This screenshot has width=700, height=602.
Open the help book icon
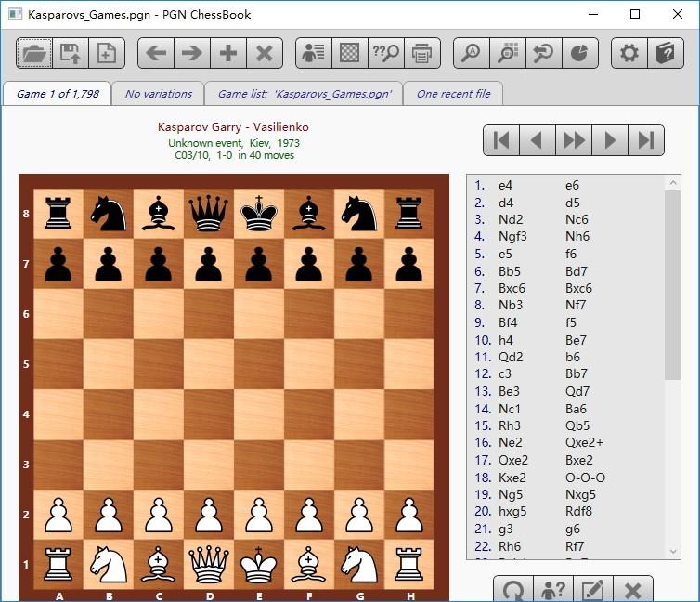point(666,53)
